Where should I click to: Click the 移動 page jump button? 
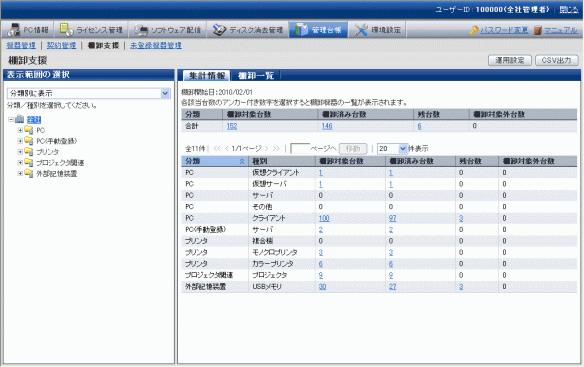pyautogui.click(x=353, y=149)
